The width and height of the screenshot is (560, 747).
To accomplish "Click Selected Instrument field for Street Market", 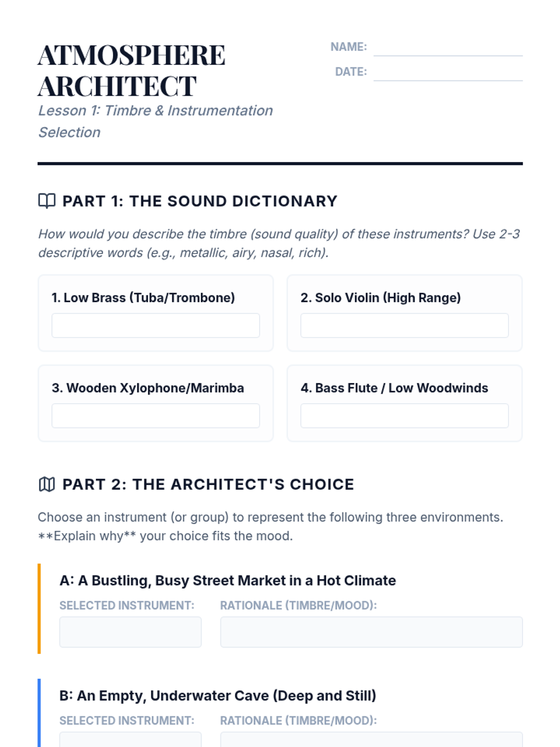I will 130,632.
